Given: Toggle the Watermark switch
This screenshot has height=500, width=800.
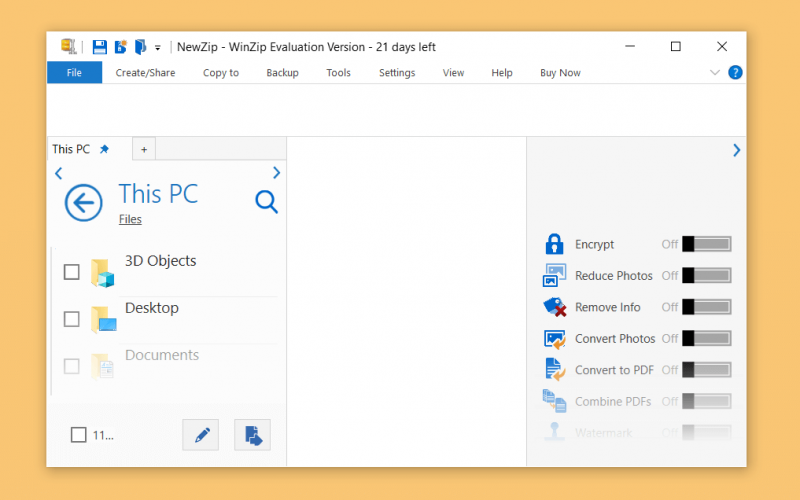Looking at the screenshot, I should click(x=707, y=432).
